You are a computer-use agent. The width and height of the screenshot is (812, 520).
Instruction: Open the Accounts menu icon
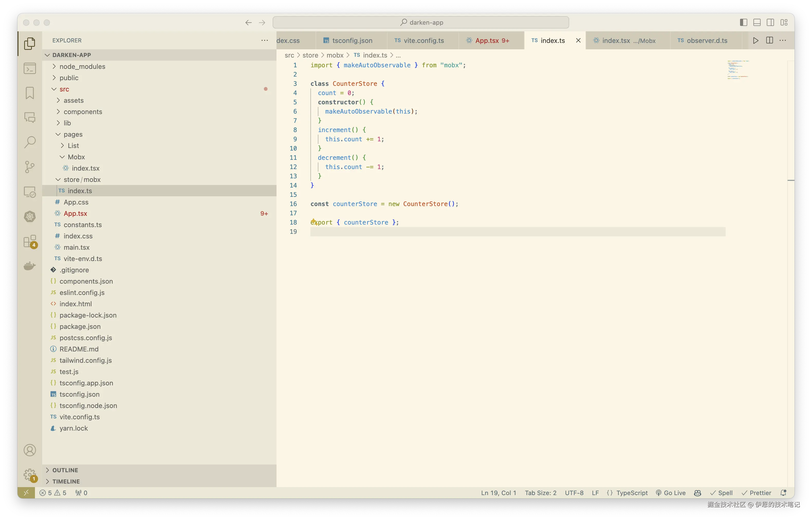[x=30, y=450]
